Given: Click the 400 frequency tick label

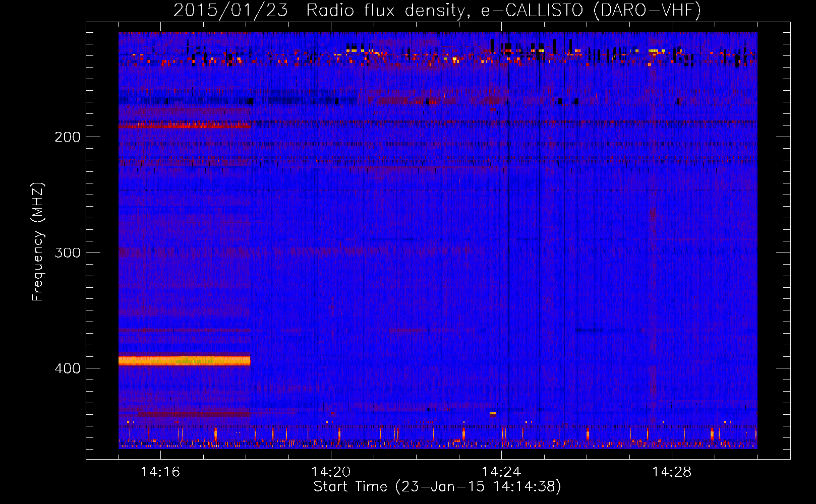Looking at the screenshot, I should pos(68,368).
